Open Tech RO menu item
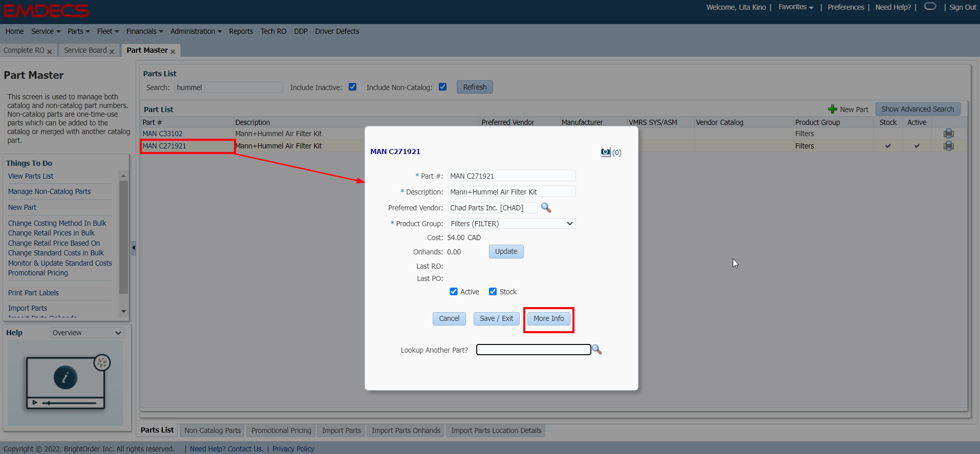 tap(273, 31)
